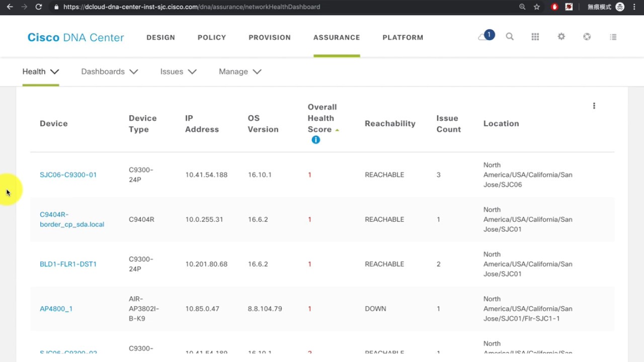
Task: Click the IP Address column header
Action: pyautogui.click(x=202, y=124)
